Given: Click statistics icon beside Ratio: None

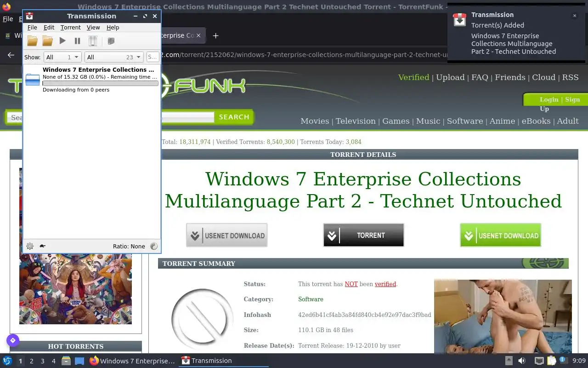Looking at the screenshot, I should point(154,246).
